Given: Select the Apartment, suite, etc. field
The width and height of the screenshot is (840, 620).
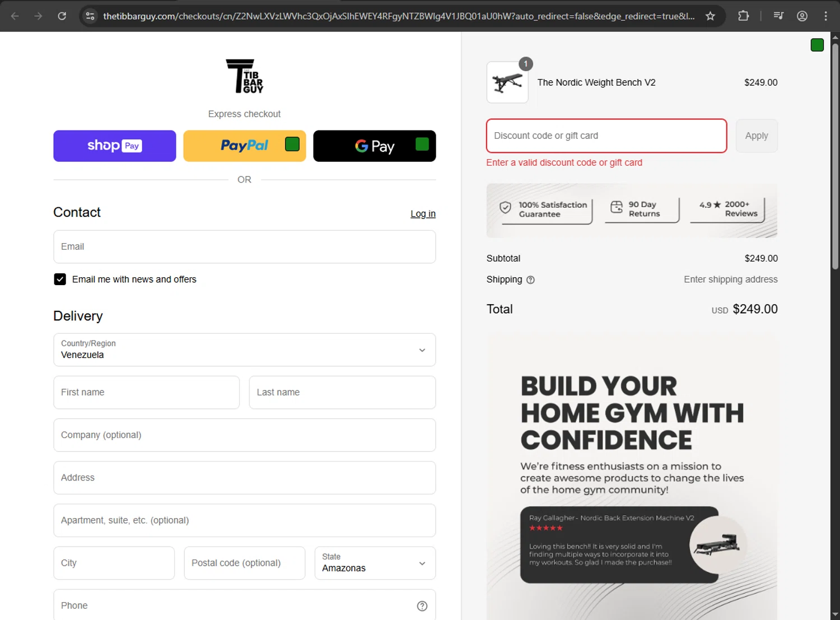Looking at the screenshot, I should pos(245,520).
